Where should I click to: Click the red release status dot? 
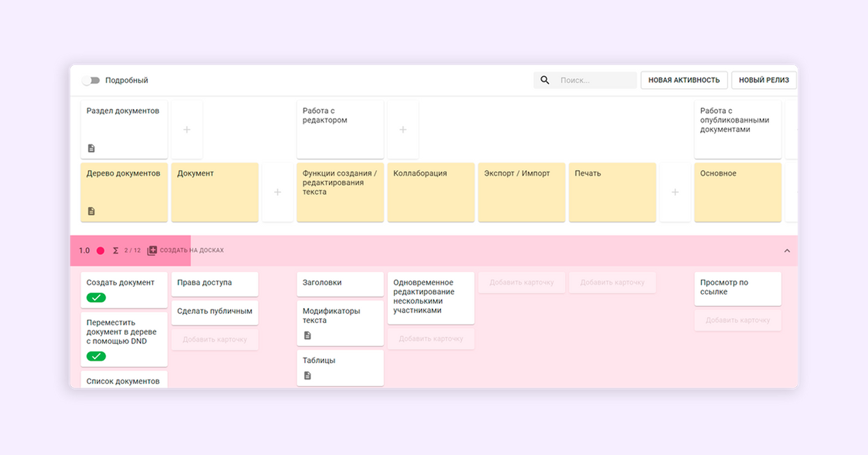pyautogui.click(x=101, y=250)
